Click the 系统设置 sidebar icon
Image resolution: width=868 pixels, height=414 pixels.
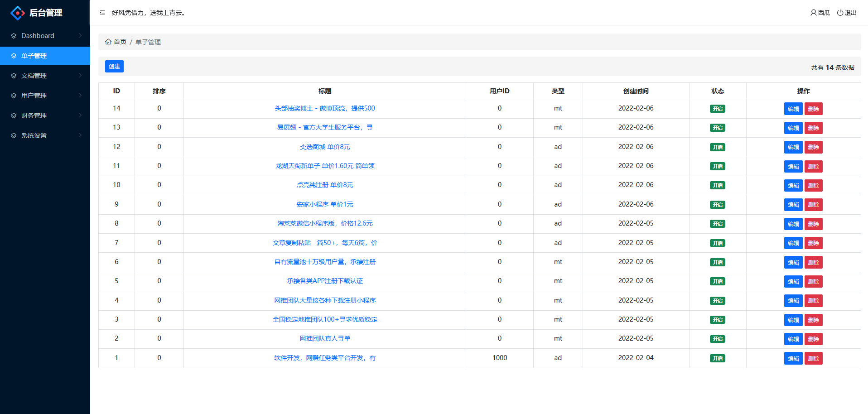pos(14,135)
